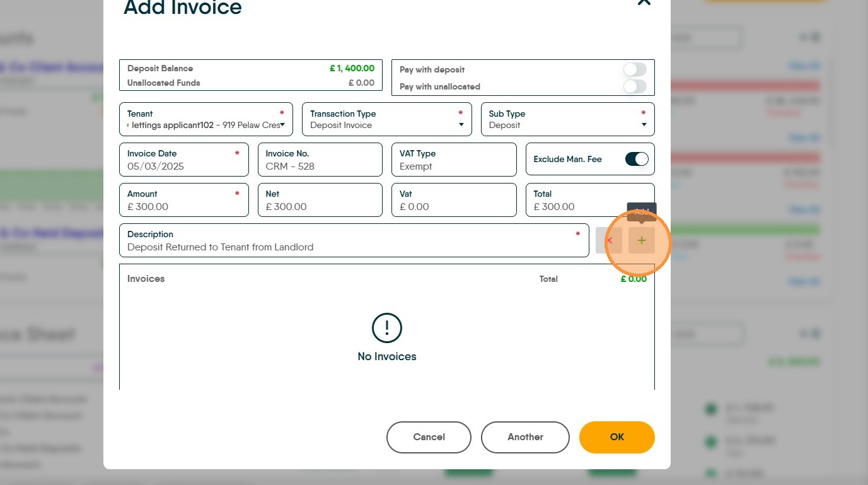The image size is (868, 485).
Task: Click the Another button
Action: pos(525,437)
